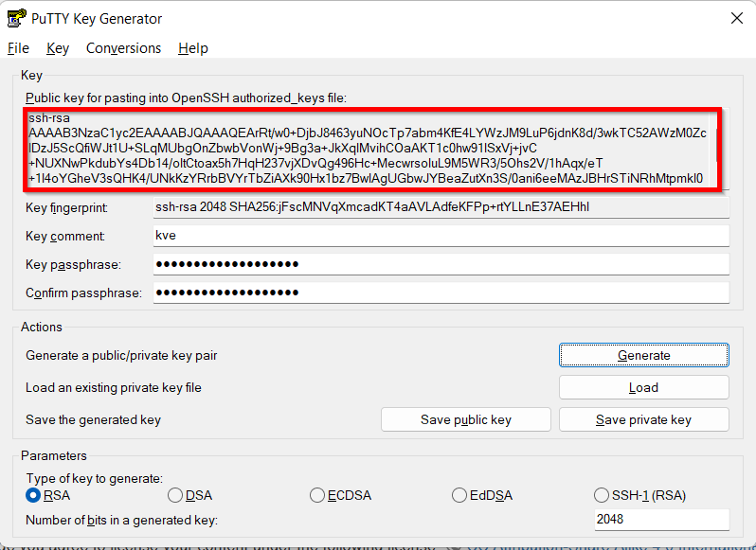Open the Conversions menu
The height and width of the screenshot is (550, 756).
123,48
